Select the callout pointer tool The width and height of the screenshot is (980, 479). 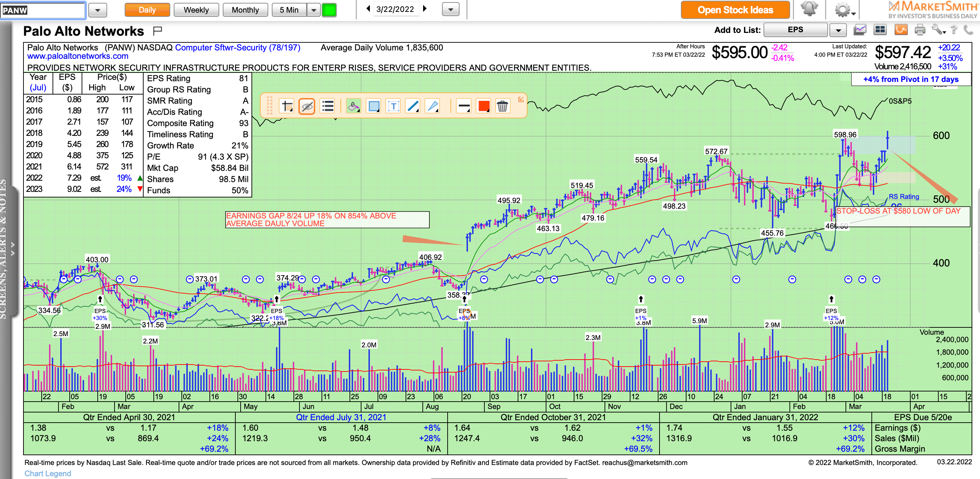point(433,106)
